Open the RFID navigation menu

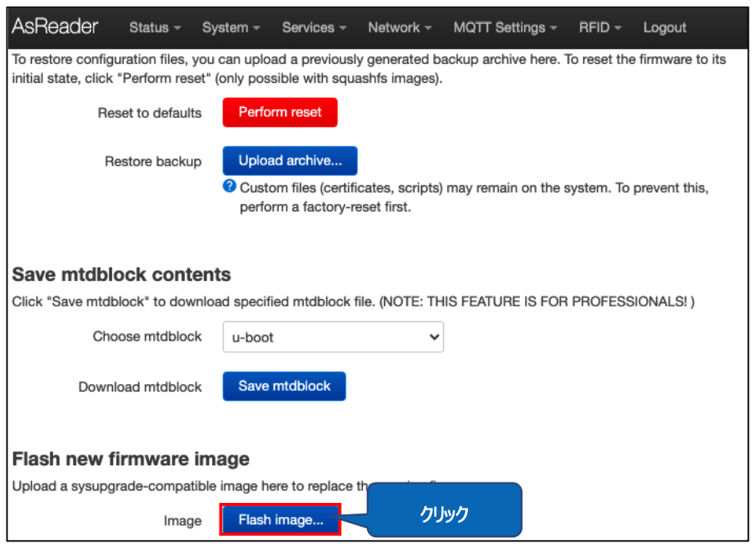coord(600,28)
